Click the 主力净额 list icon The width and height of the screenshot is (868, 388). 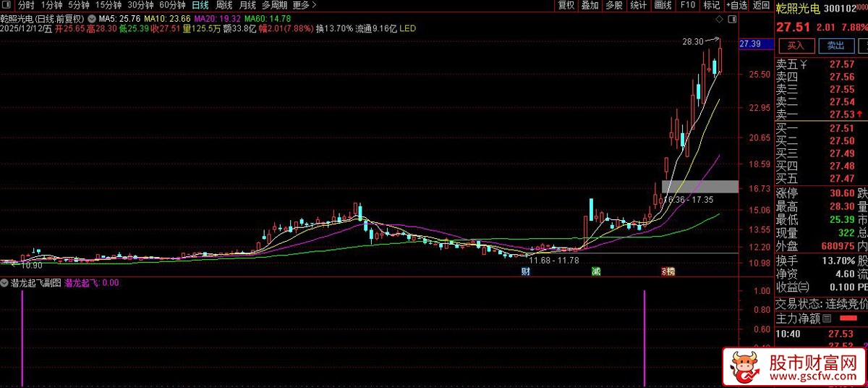tap(827, 319)
